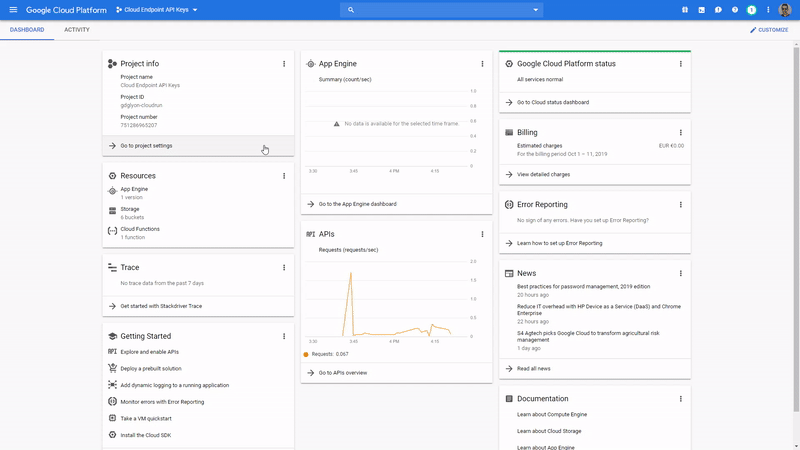Open Install the Cloud SDK

click(146, 435)
